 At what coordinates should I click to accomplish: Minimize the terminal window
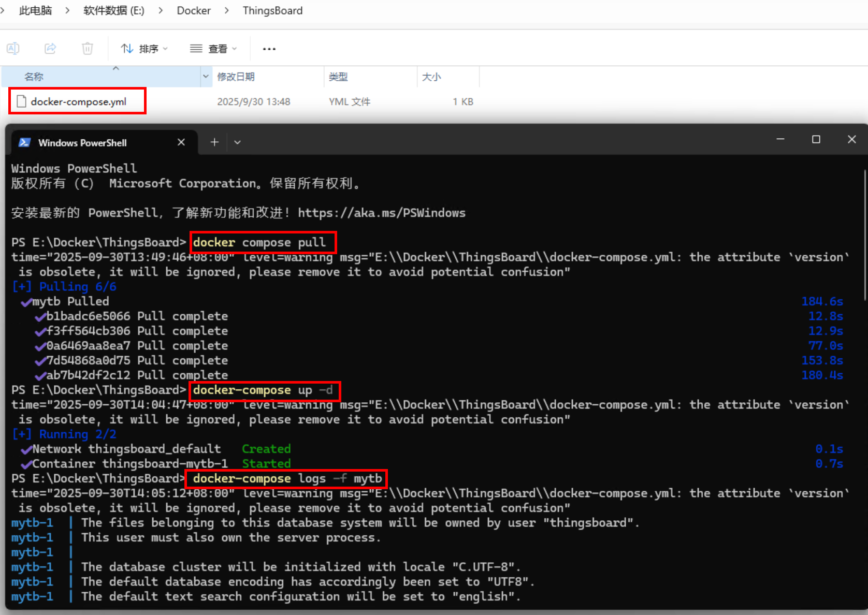(x=780, y=139)
